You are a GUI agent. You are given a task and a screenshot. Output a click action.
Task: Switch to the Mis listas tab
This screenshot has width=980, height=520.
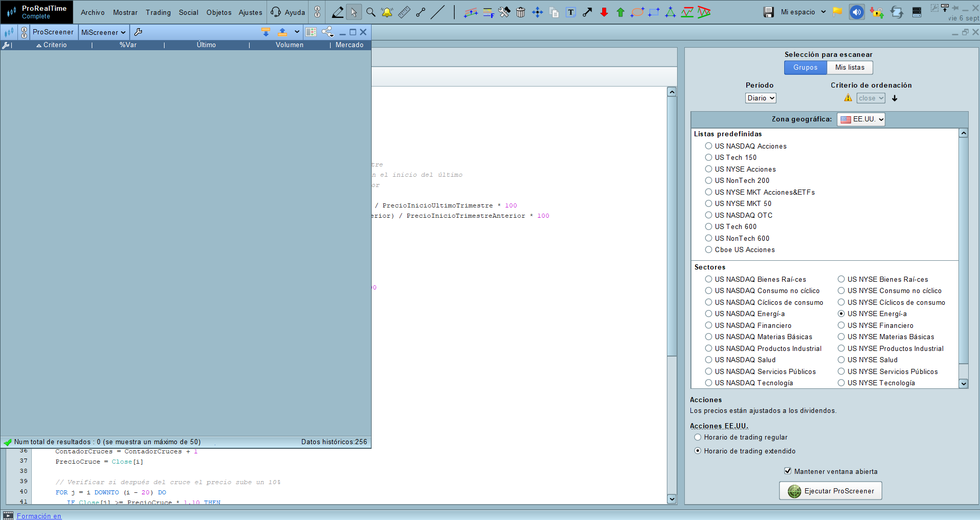(849, 68)
